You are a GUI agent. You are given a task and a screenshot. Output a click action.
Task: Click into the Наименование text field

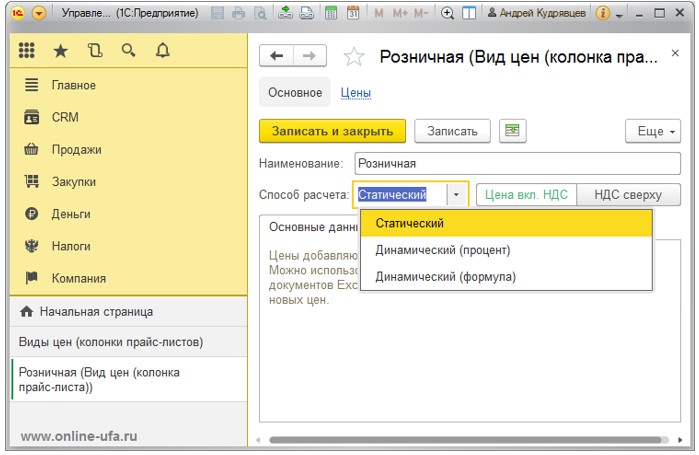tap(516, 163)
